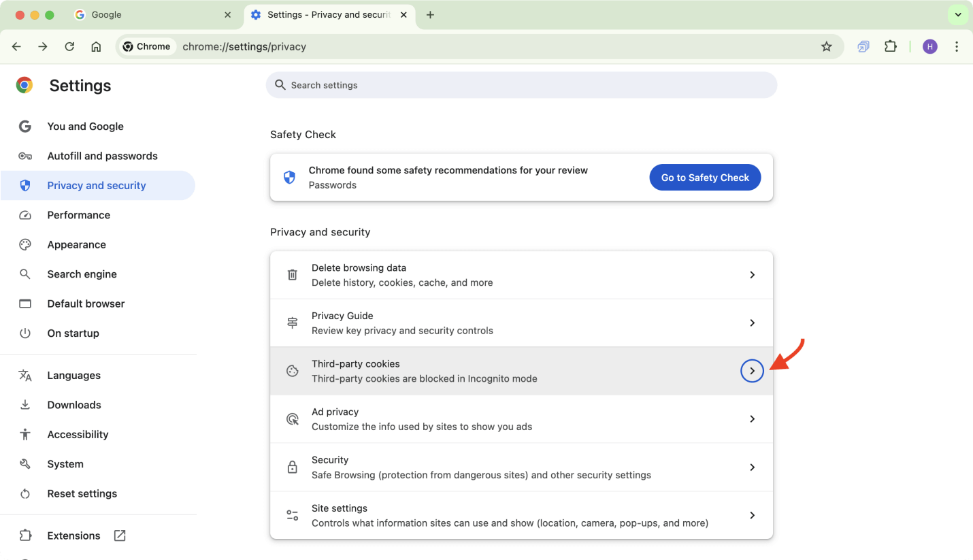Expand the Third-party cookies chevron
The image size is (973, 560).
tap(752, 371)
